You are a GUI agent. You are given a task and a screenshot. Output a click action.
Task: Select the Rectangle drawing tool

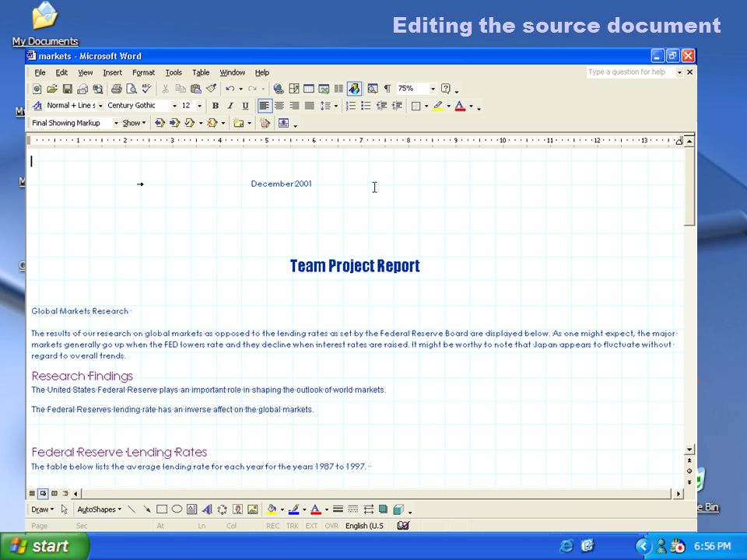tap(162, 509)
